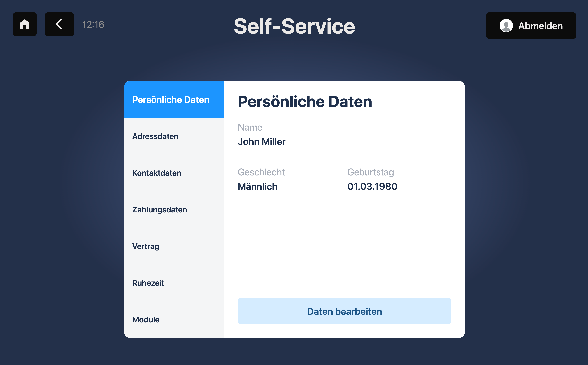This screenshot has height=365, width=588.
Task: Click the birthday value 01.03.1980
Action: [x=372, y=187]
